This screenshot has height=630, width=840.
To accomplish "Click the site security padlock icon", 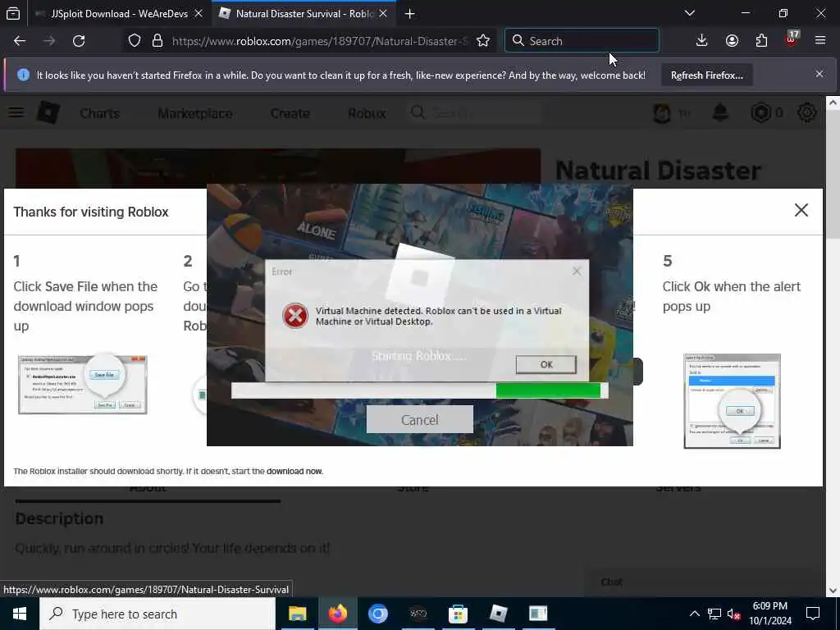I will pos(157,41).
